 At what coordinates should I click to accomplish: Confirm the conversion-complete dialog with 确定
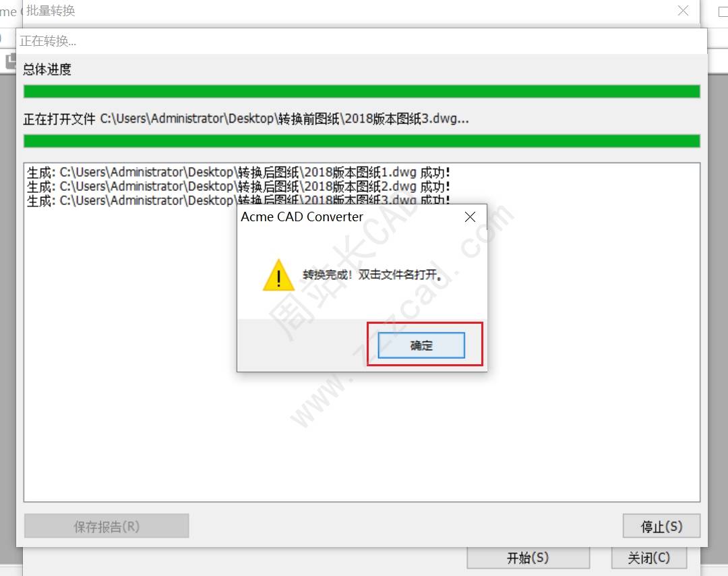(421, 345)
